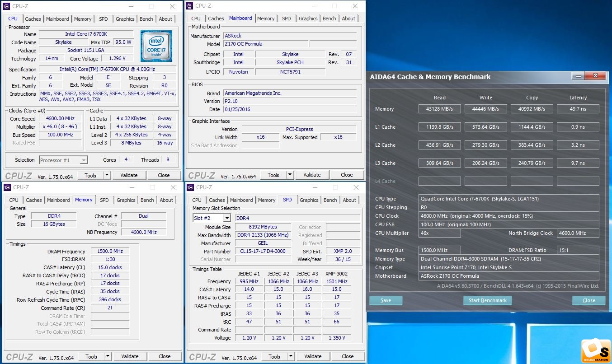Click Memory Write value 44446 MB/s
The width and height of the screenshot is (612, 364).
point(486,109)
